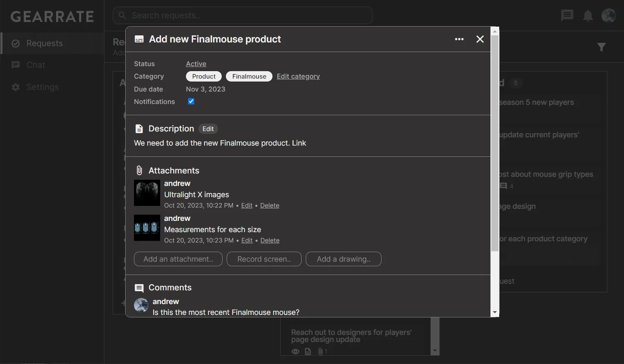Go to Settings in the sidebar
624x364 pixels.
[x=52, y=87]
